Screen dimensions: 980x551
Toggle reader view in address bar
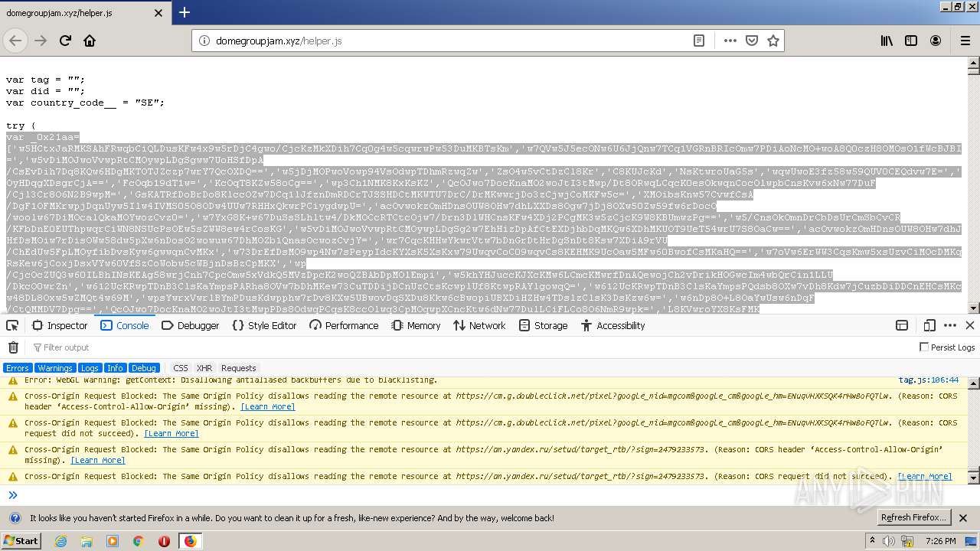pos(699,41)
